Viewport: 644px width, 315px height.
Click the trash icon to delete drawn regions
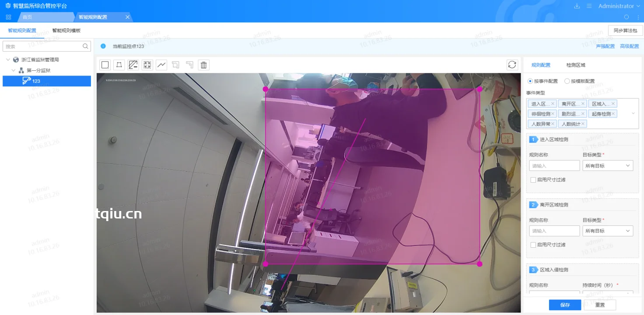pos(203,65)
